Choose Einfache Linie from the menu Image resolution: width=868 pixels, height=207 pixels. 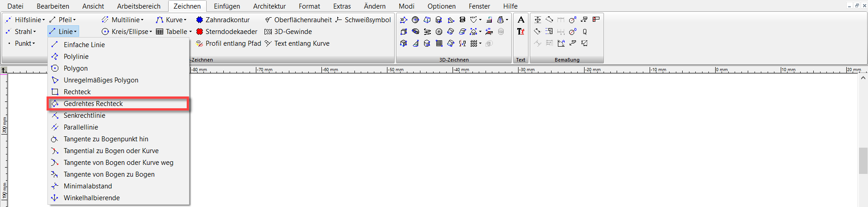click(118, 44)
